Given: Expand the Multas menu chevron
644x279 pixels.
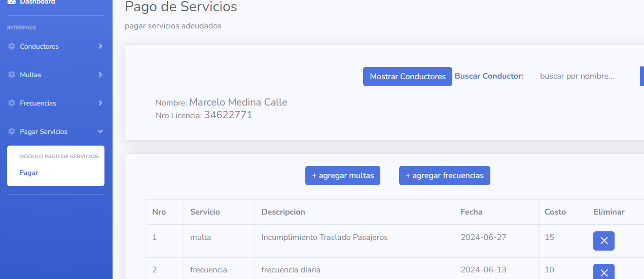Looking at the screenshot, I should point(100,75).
